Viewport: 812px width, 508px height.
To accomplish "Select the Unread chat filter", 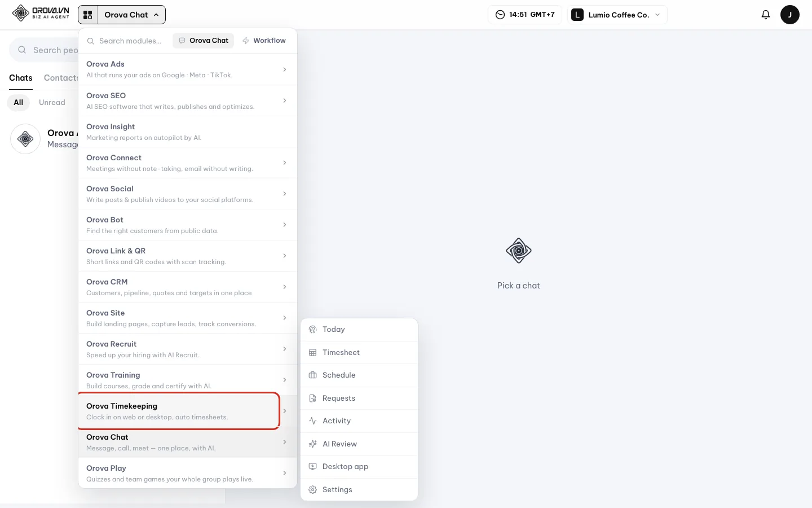I will pyautogui.click(x=52, y=103).
